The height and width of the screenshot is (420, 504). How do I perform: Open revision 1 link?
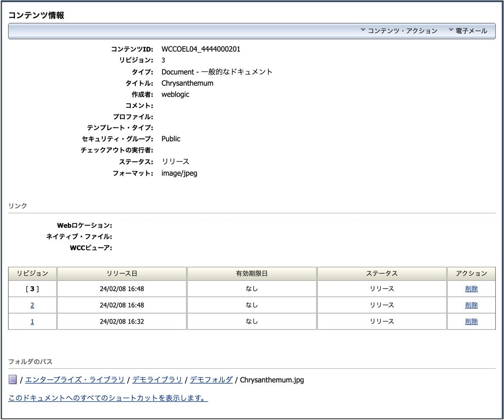coord(32,321)
